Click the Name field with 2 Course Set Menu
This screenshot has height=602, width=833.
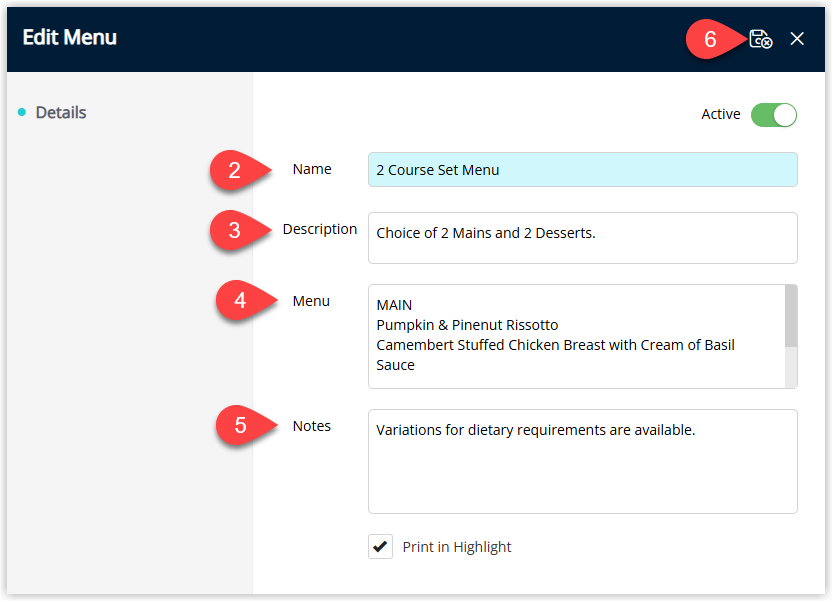[582, 169]
